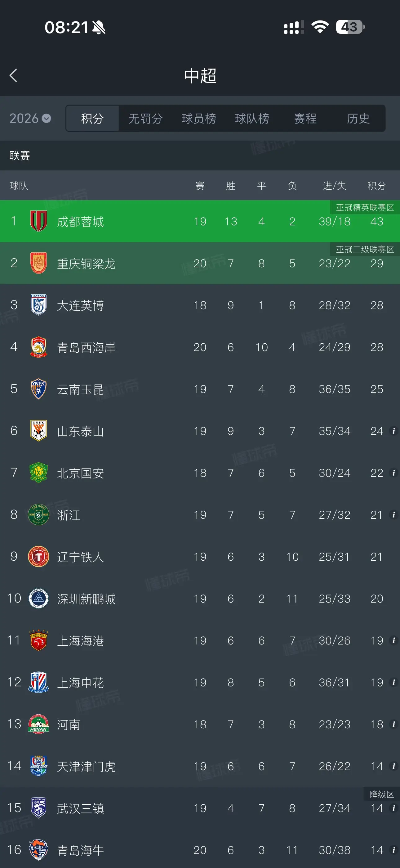Switch to the 球队榜 tab
Screen dimensions: 400x868
pyautogui.click(x=252, y=118)
